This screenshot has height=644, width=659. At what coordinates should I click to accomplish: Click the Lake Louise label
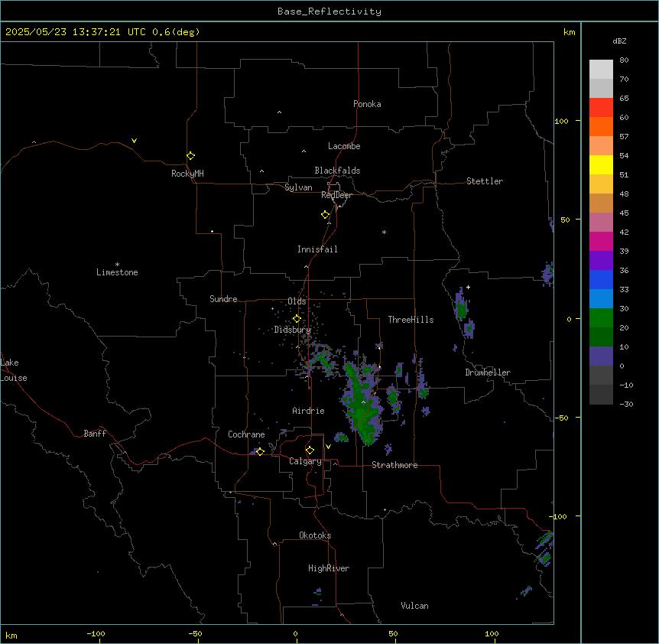(14, 370)
